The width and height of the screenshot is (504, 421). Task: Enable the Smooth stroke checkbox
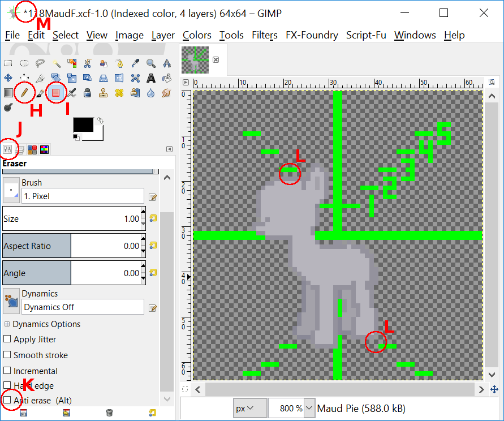(x=7, y=355)
